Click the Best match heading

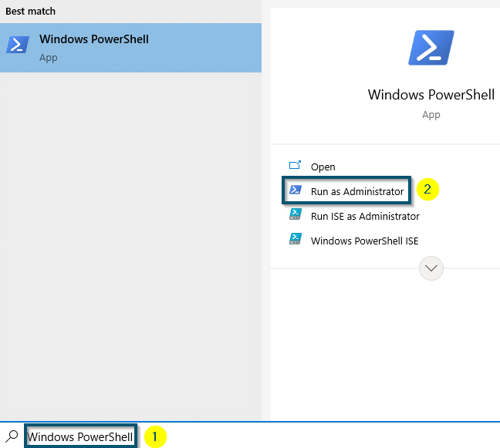pyautogui.click(x=31, y=11)
